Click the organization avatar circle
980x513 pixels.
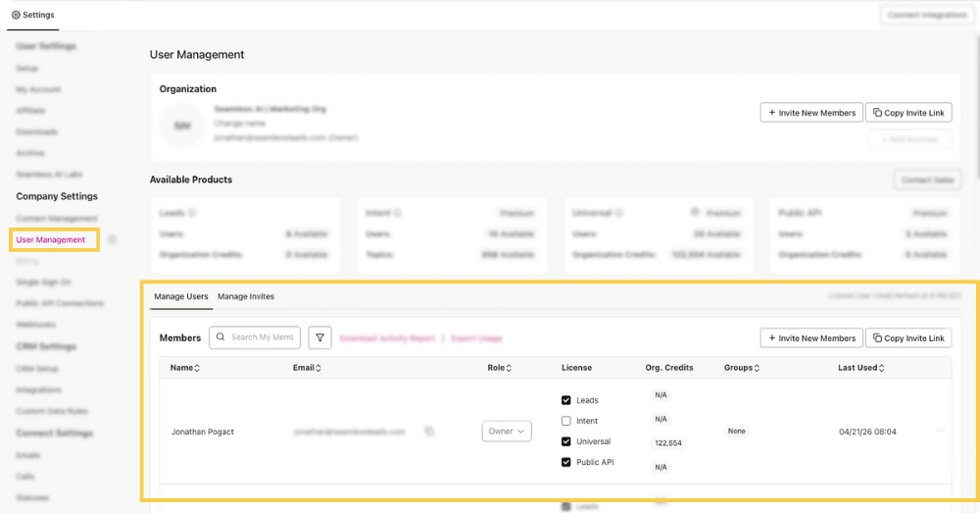[182, 126]
